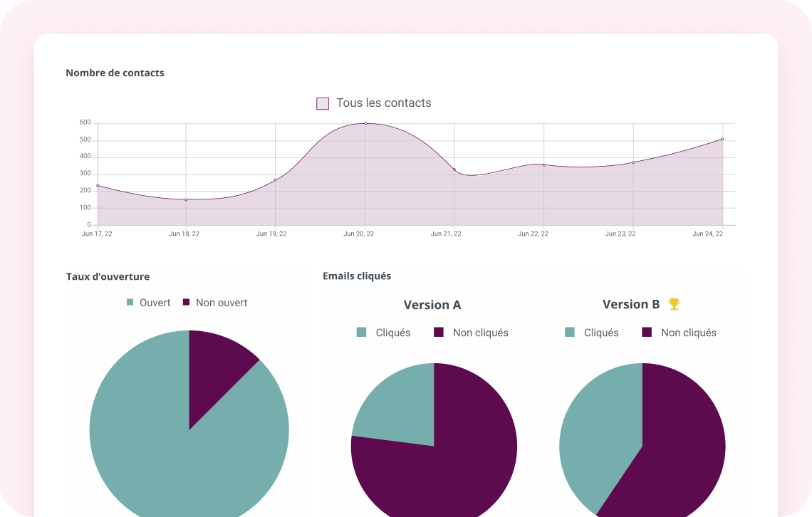Toggle the 'Tous les contacts' legend swatch

323,103
